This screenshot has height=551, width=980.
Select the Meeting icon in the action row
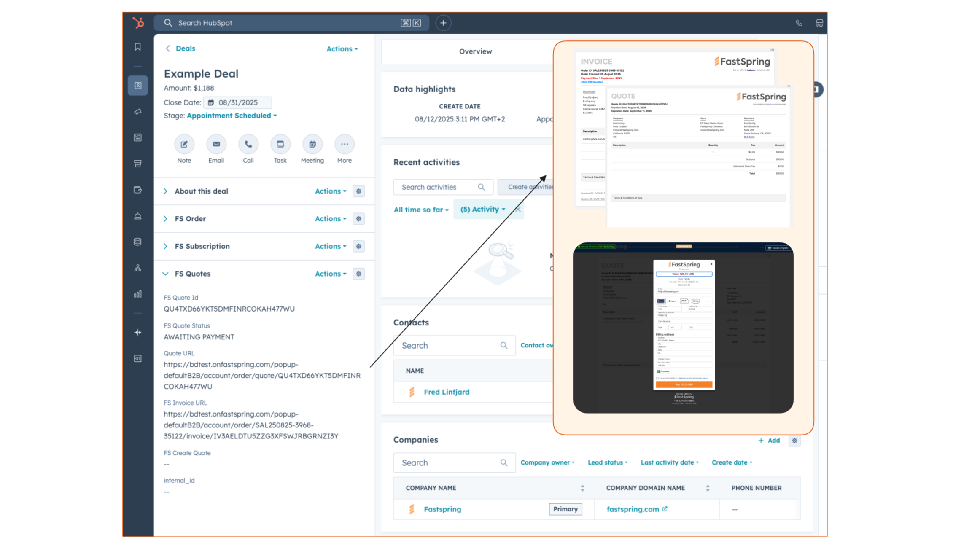tap(312, 144)
